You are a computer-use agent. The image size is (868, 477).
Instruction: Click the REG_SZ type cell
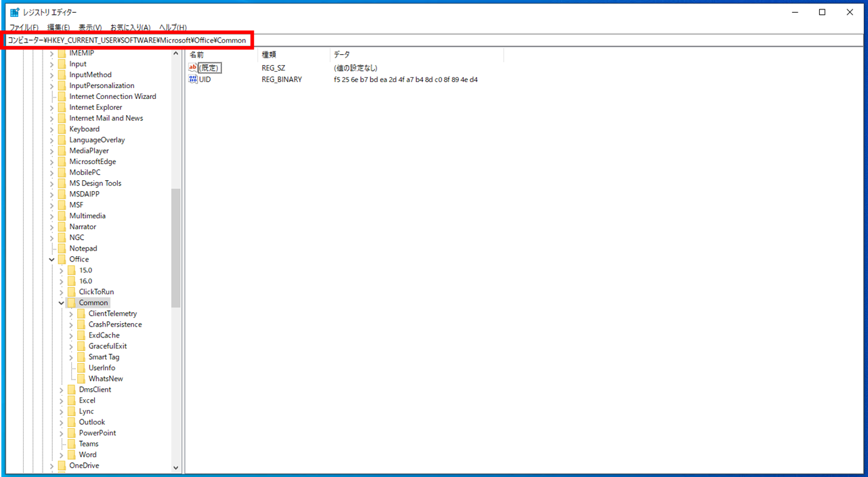point(274,68)
